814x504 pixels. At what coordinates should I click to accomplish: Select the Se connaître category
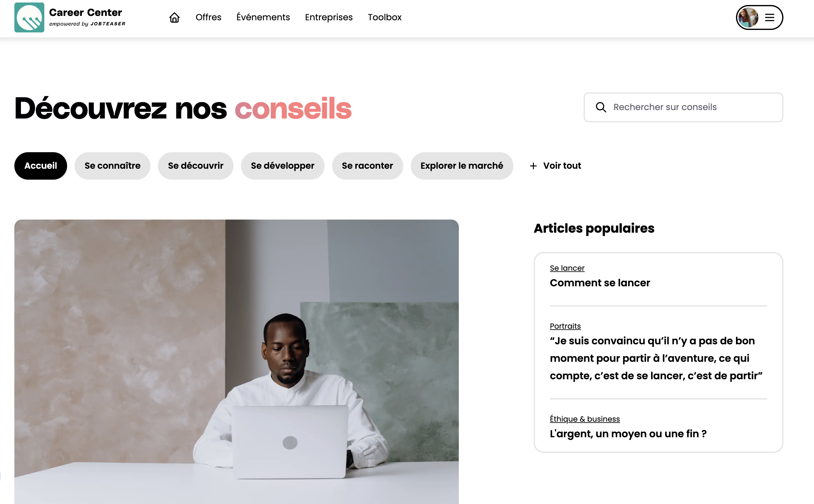[x=112, y=166]
